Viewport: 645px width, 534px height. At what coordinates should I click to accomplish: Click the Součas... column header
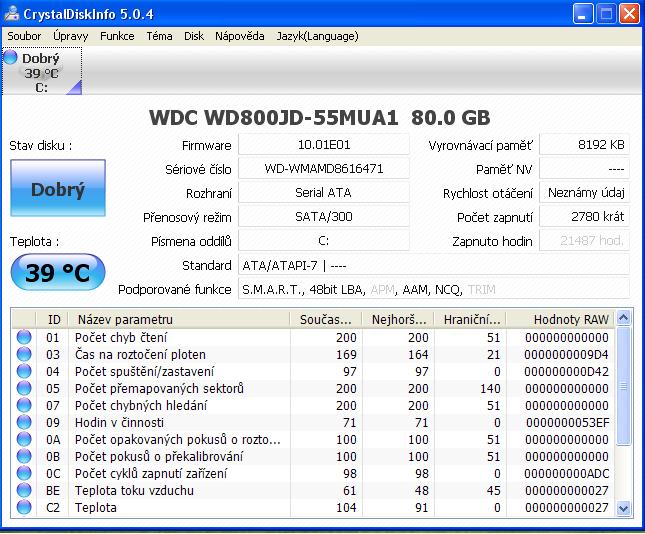click(x=326, y=319)
